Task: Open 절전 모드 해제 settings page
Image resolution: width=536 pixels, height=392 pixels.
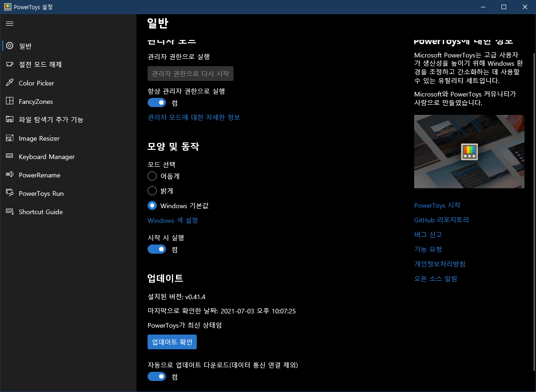Action: tap(68, 64)
